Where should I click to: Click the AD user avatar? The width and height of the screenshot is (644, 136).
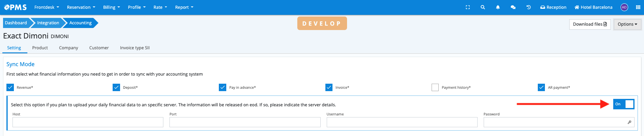pos(624,7)
